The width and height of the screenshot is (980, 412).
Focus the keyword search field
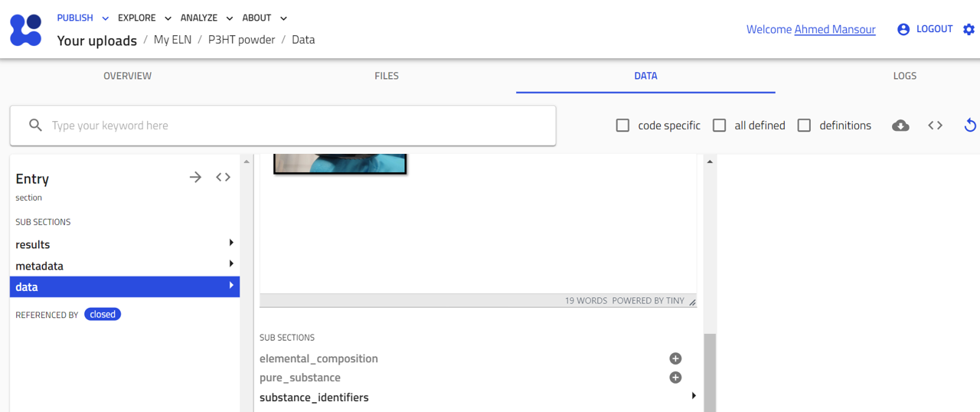299,126
